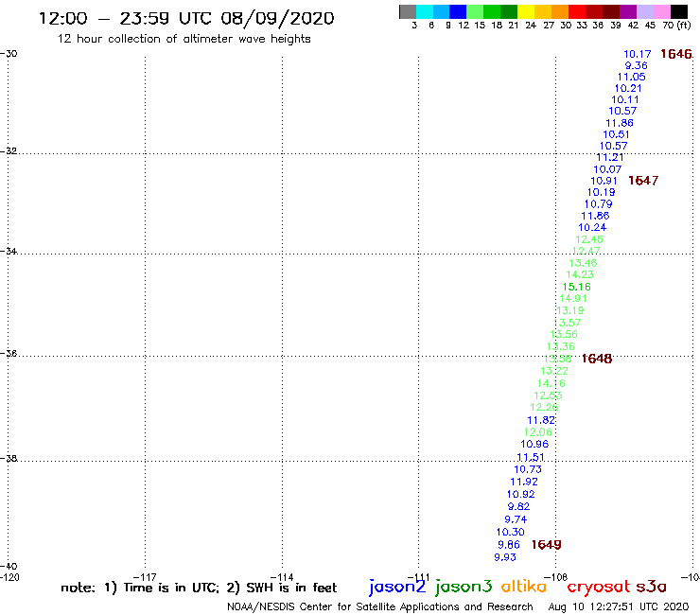Click the wave height value 11.92
Image resolution: width=700 pixels, height=615 pixels.
click(x=524, y=482)
